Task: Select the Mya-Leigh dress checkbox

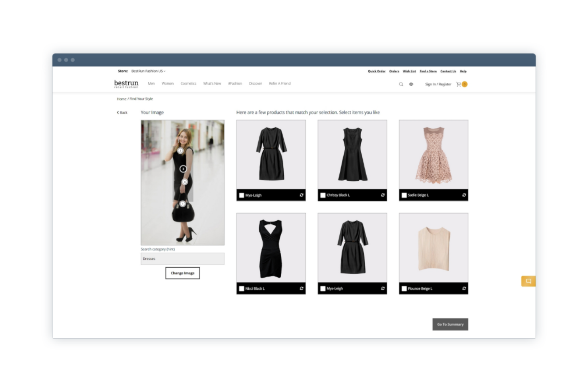Action: coord(242,195)
